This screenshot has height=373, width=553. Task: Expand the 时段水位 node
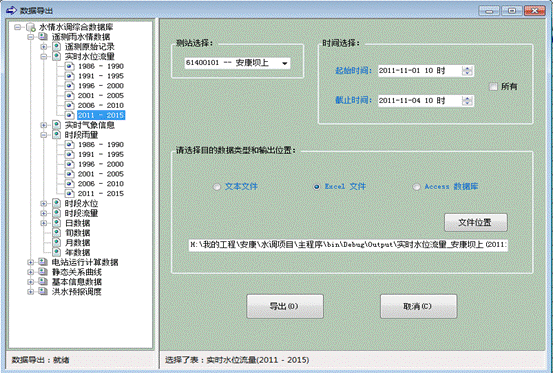pos(43,203)
